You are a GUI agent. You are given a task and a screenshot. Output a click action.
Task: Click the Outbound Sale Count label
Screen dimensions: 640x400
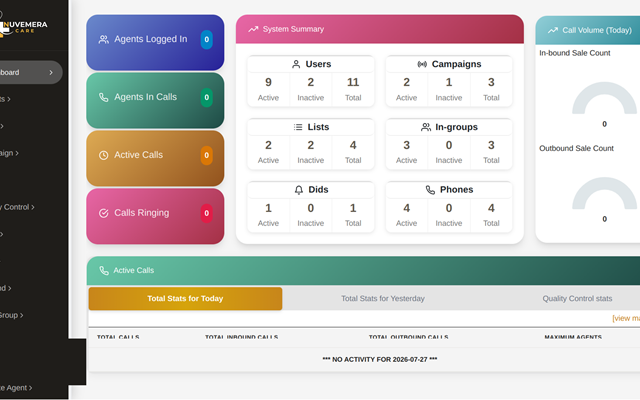576,149
